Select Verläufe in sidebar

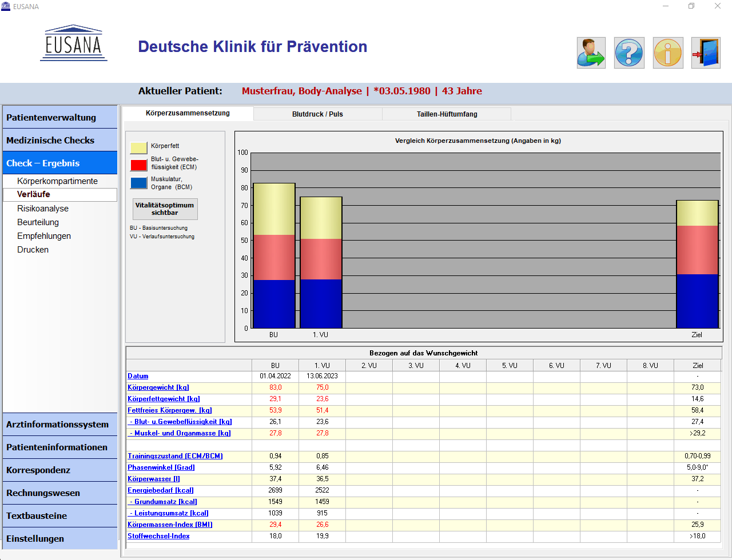60,194
